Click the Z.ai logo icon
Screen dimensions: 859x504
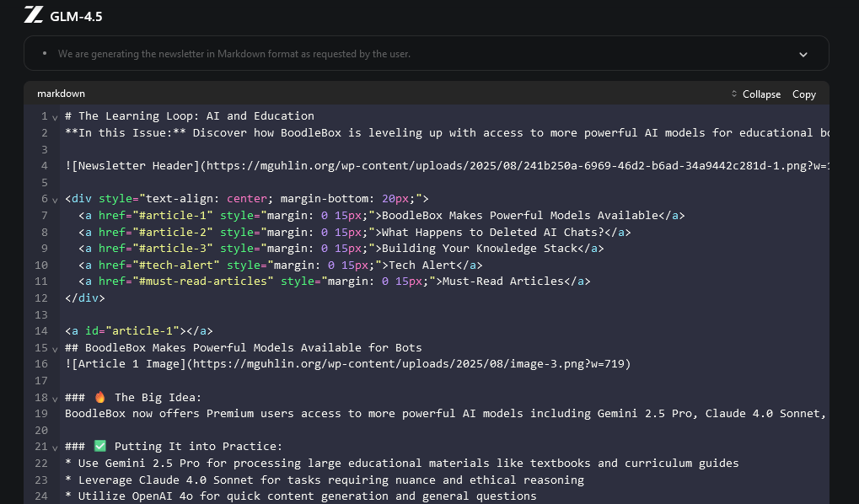(x=34, y=15)
